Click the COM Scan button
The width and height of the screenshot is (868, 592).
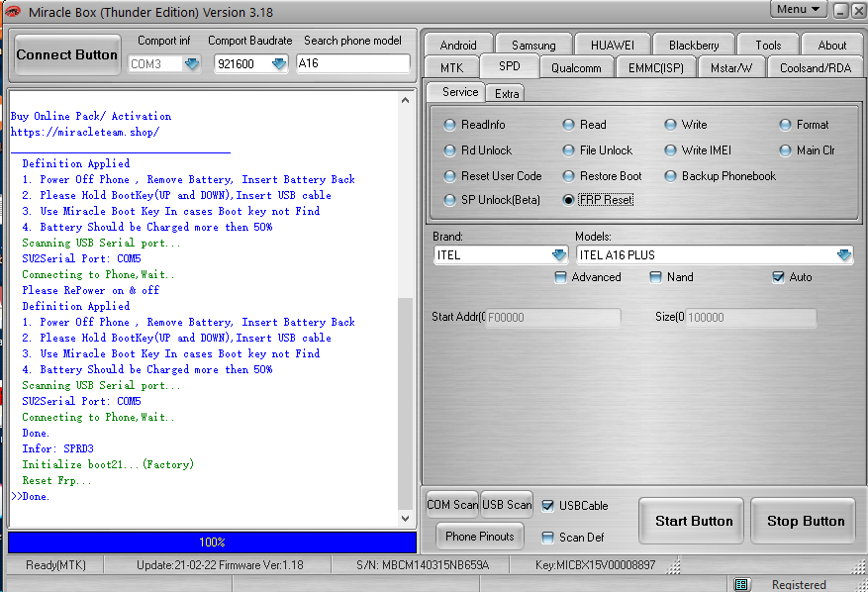click(x=452, y=505)
